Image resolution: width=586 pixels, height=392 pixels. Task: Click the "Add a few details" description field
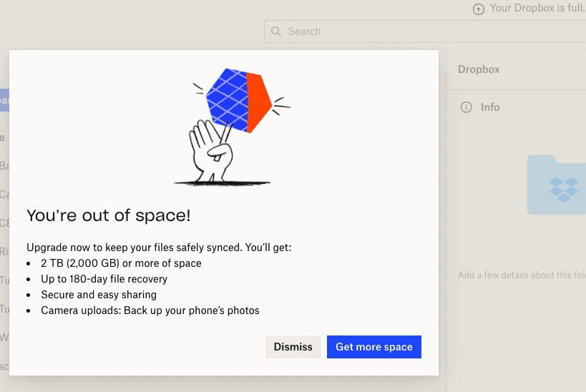coord(522,275)
